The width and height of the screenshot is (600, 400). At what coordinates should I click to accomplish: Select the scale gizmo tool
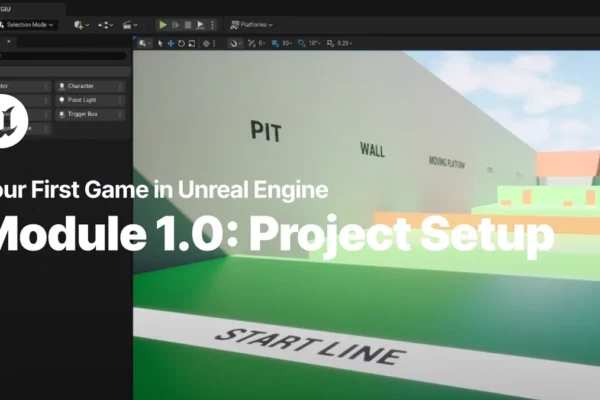pos(192,44)
